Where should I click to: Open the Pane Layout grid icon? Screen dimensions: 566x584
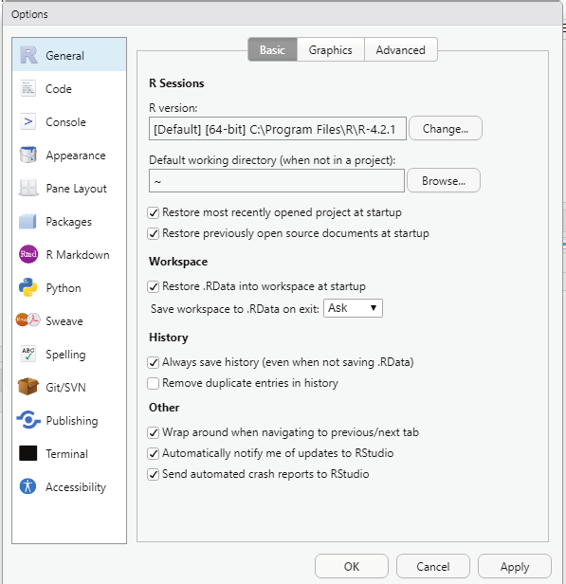[28, 188]
